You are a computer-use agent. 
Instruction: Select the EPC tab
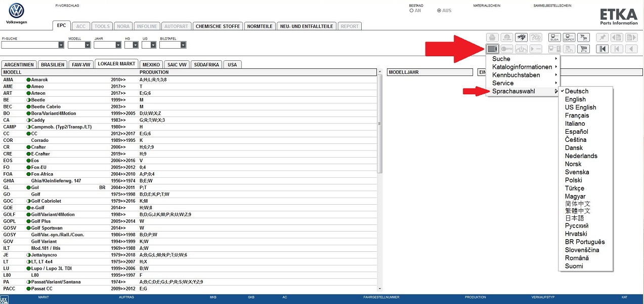[x=61, y=25]
